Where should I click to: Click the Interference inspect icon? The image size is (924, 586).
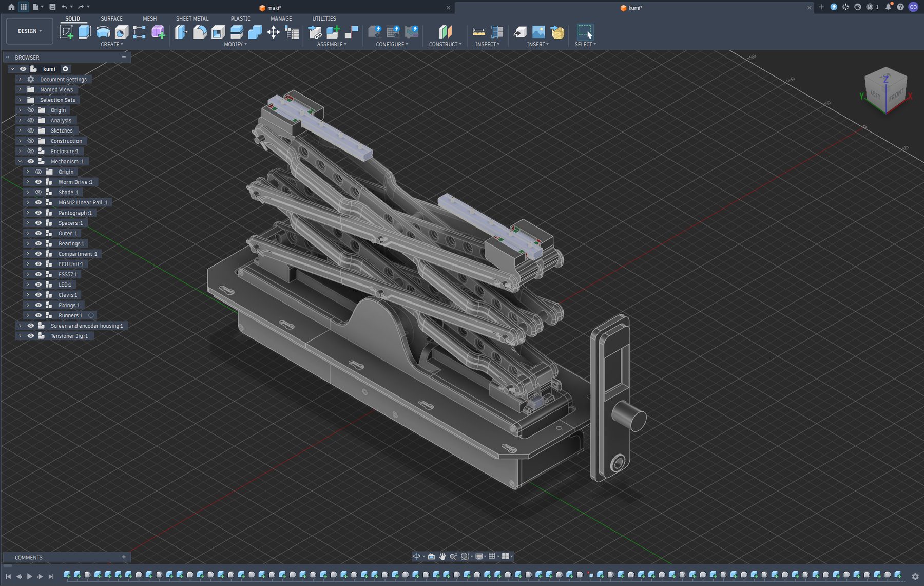pyautogui.click(x=497, y=32)
